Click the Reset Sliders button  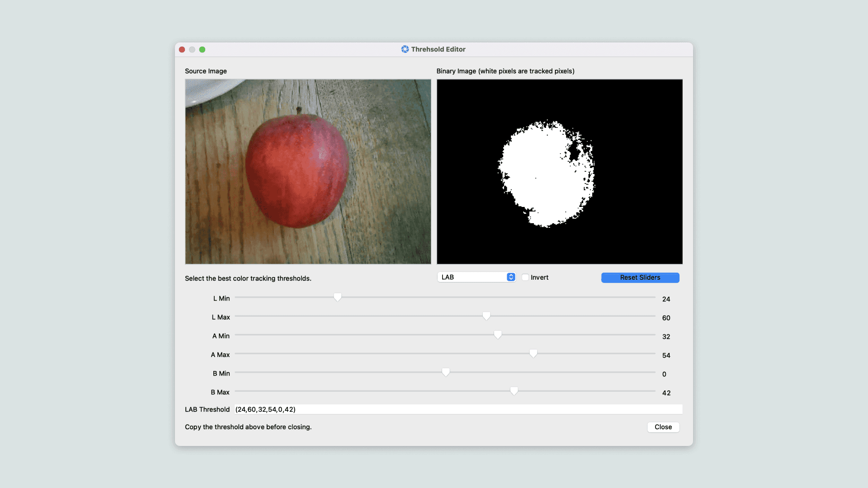[640, 277]
